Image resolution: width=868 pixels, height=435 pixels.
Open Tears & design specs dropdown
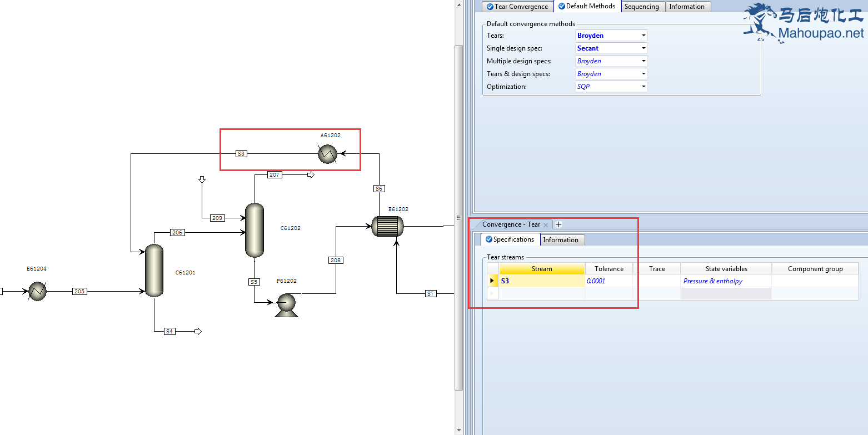coord(643,74)
